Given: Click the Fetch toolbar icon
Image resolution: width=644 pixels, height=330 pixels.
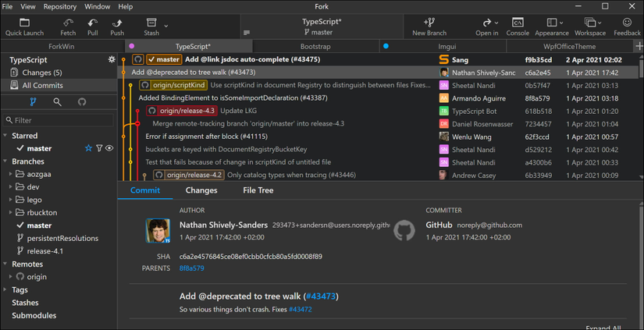Looking at the screenshot, I should click(68, 24).
